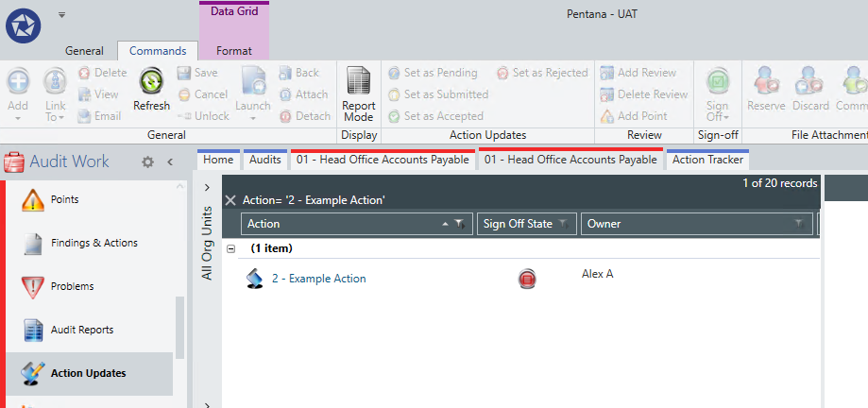Select Action Updates in sidebar
The height and width of the screenshot is (408, 868).
[x=89, y=373]
